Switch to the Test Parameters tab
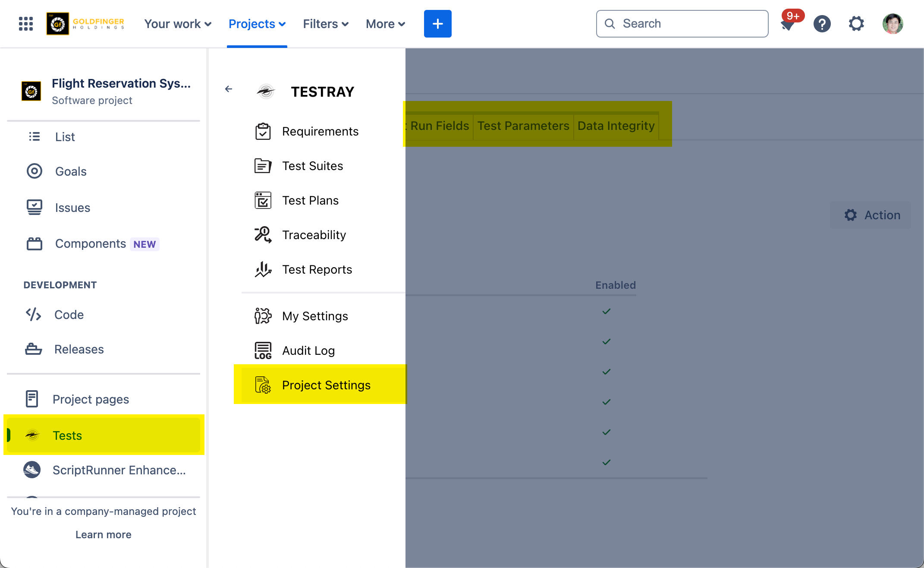This screenshot has height=568, width=924. [x=523, y=126]
